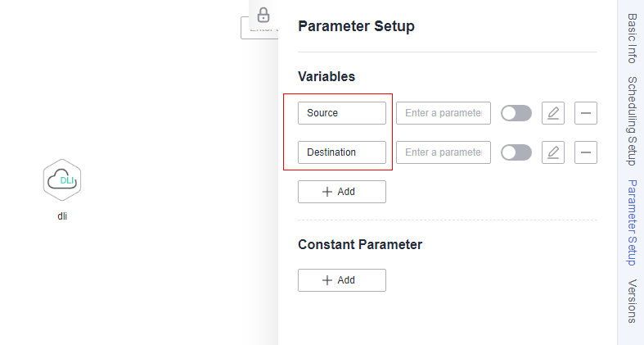Click the dli label under the node

coord(62,216)
